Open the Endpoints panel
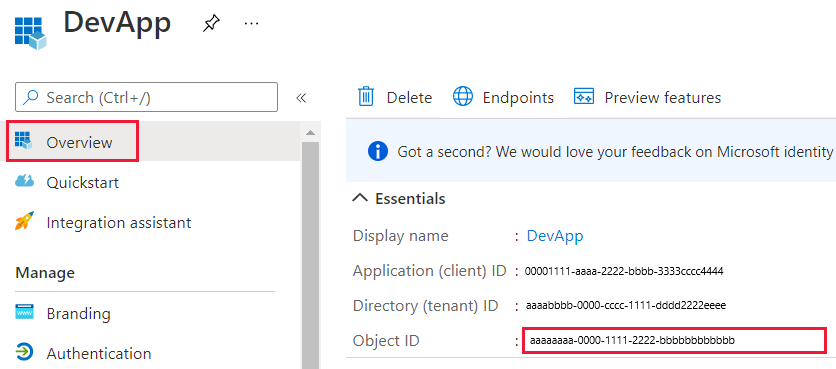The height and width of the screenshot is (369, 836). [x=503, y=98]
